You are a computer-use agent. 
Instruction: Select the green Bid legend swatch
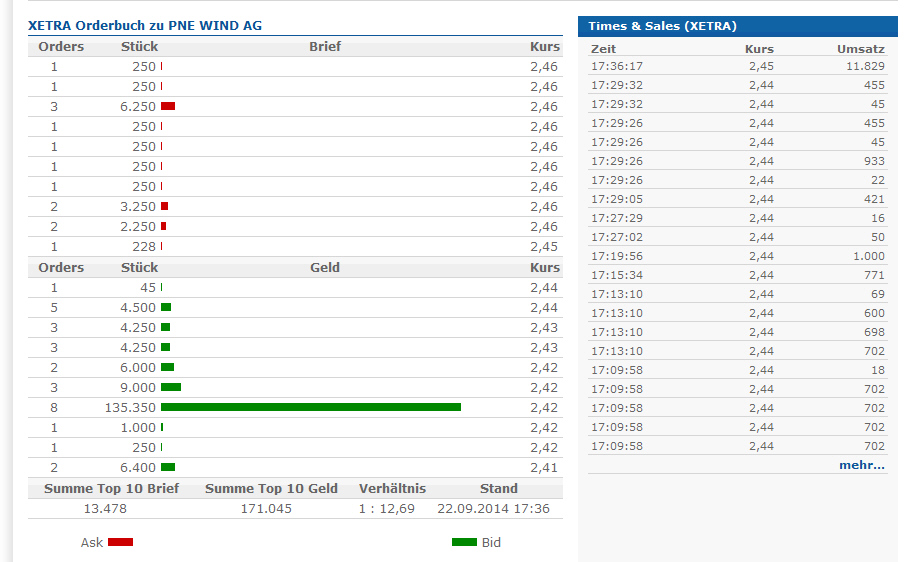coord(464,542)
